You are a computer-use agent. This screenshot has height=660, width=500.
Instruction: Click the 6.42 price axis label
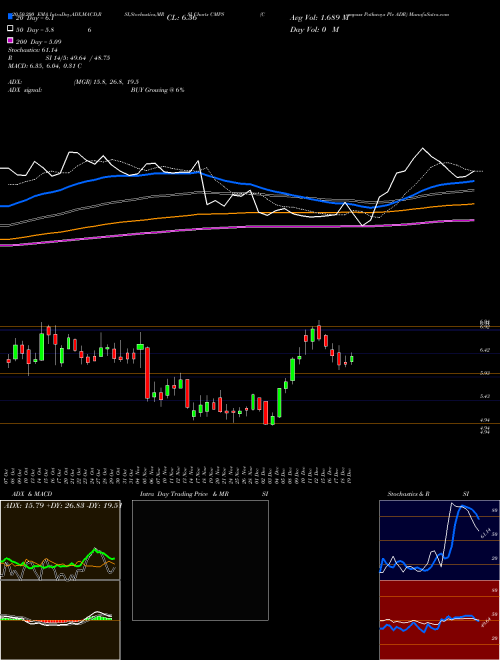(x=484, y=350)
